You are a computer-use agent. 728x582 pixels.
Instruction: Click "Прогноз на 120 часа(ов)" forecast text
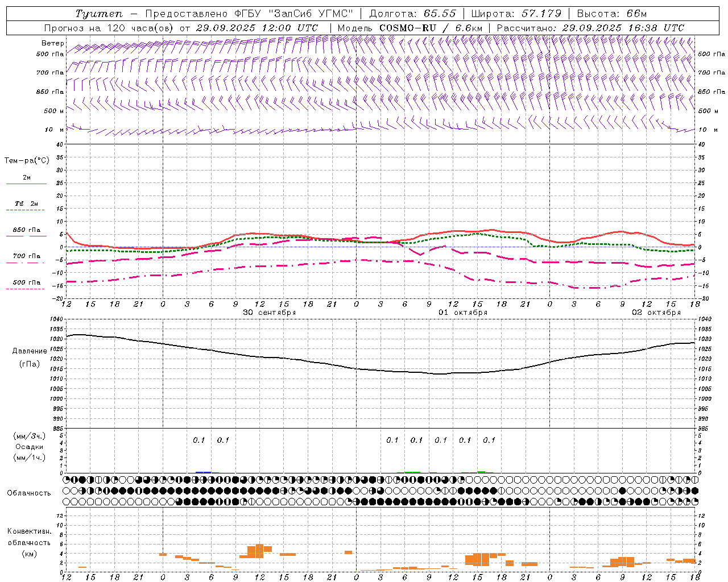(x=109, y=28)
